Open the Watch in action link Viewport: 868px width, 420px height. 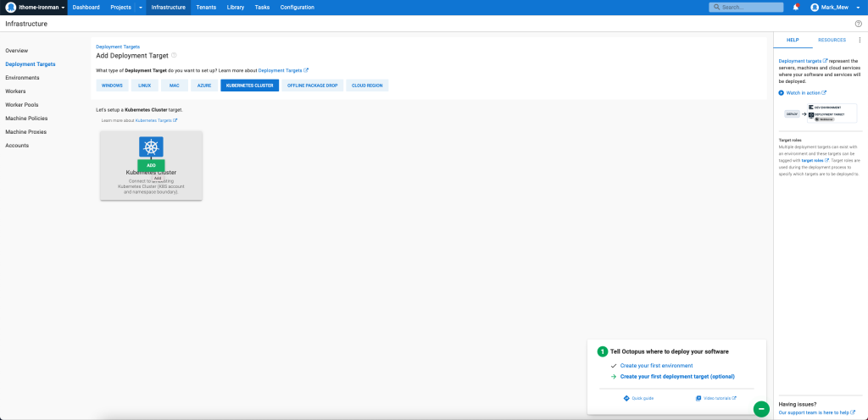(x=806, y=93)
